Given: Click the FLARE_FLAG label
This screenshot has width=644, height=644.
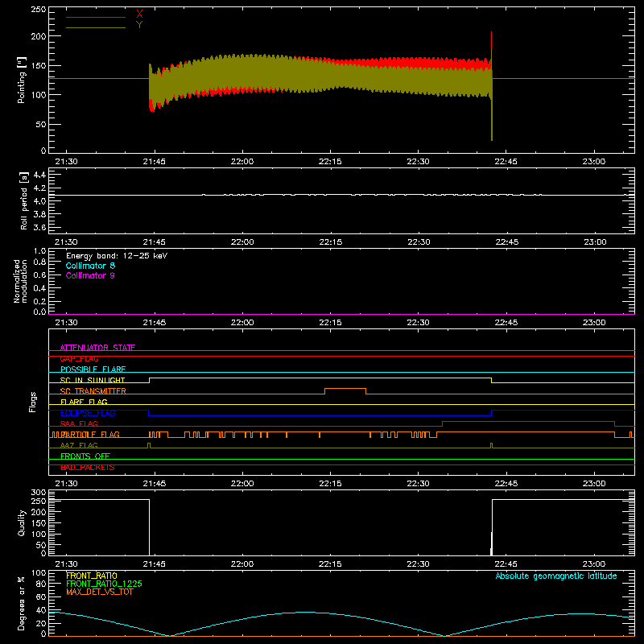Looking at the screenshot, I should pos(84,402).
